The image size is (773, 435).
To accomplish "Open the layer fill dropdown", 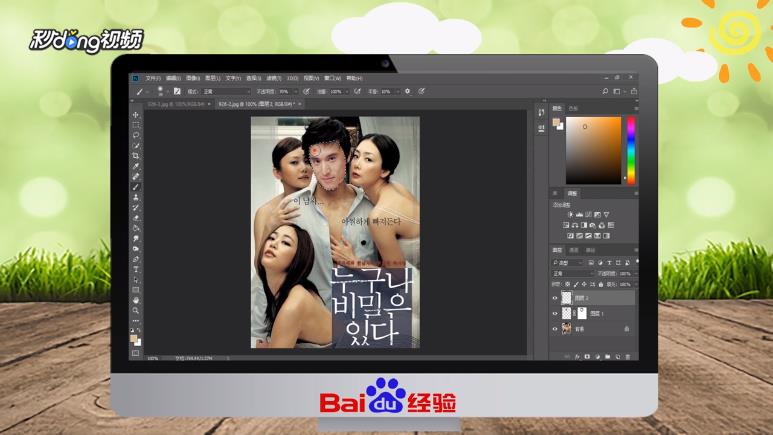I will pyautogui.click(x=636, y=284).
